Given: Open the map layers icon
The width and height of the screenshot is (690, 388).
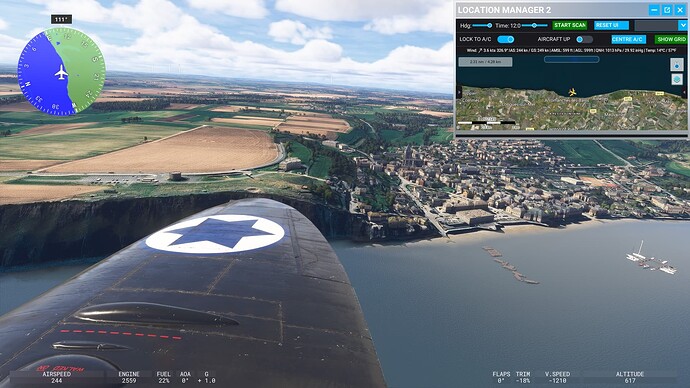Looking at the screenshot, I should (x=676, y=79).
